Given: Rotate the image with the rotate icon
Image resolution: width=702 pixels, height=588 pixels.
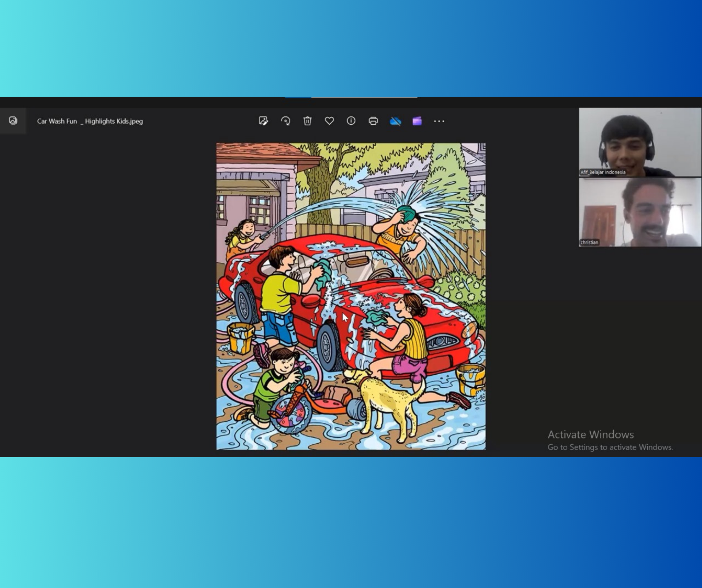Looking at the screenshot, I should 285,121.
